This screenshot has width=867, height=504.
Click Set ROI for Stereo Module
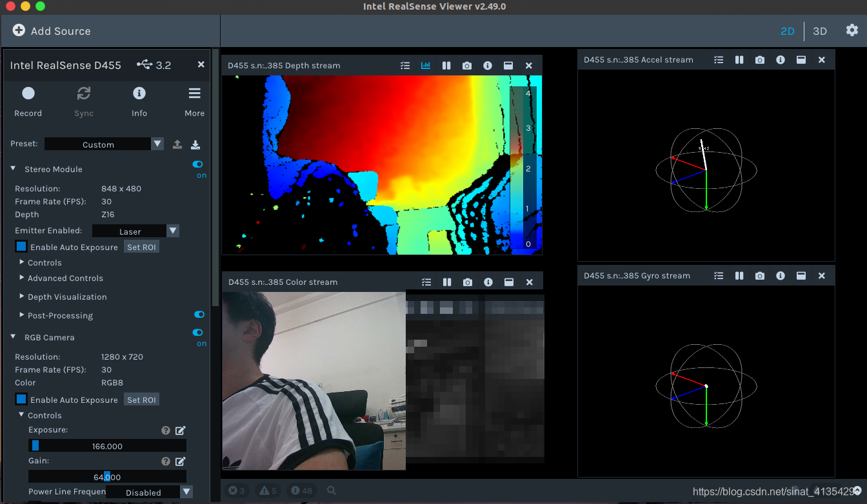(141, 247)
